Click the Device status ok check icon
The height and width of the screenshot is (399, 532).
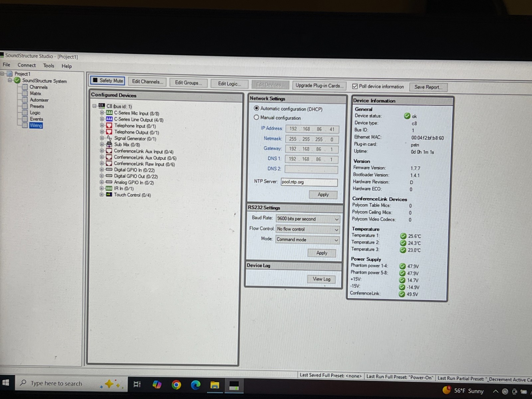[x=407, y=116]
